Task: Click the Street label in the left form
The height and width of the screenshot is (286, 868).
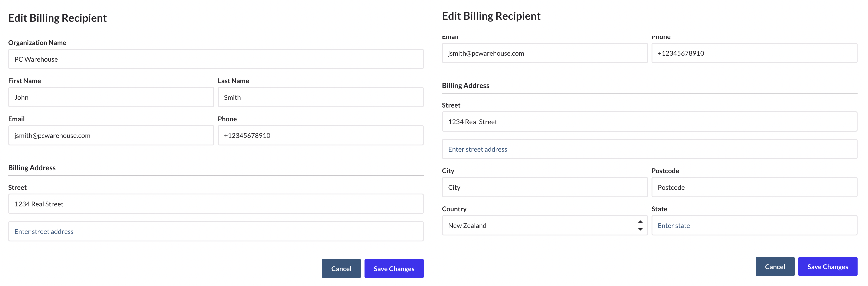Action: pyautogui.click(x=18, y=187)
